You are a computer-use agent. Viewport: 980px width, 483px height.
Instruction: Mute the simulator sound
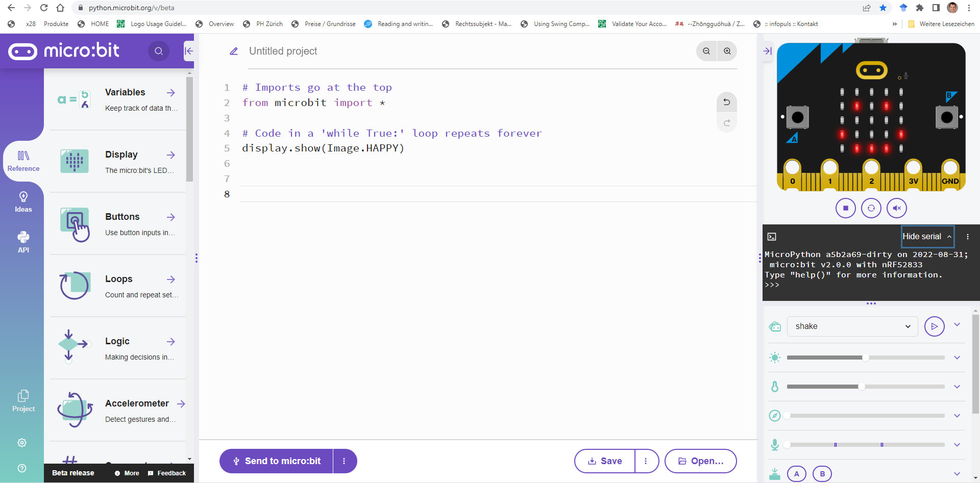coord(896,208)
